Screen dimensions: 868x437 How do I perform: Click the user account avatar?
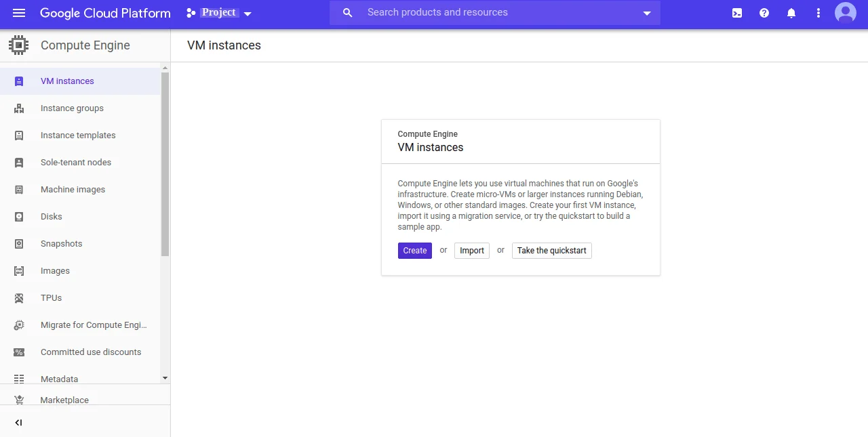coord(845,13)
